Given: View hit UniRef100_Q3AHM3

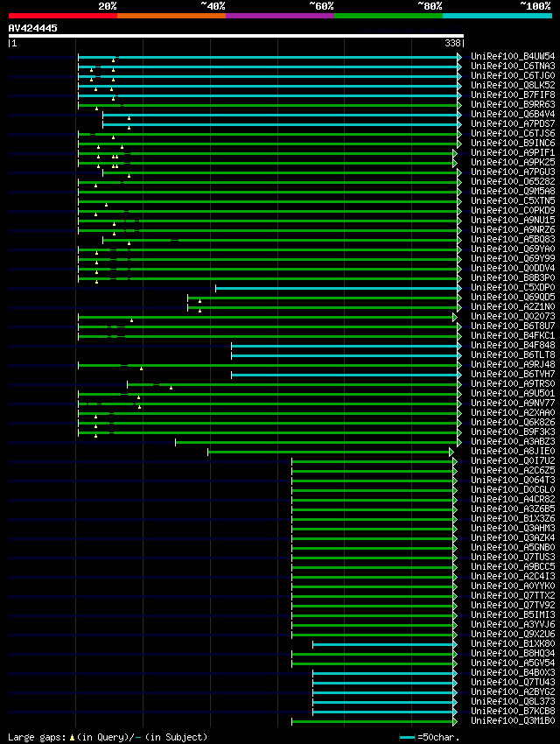Looking at the screenshot, I should [513, 528].
